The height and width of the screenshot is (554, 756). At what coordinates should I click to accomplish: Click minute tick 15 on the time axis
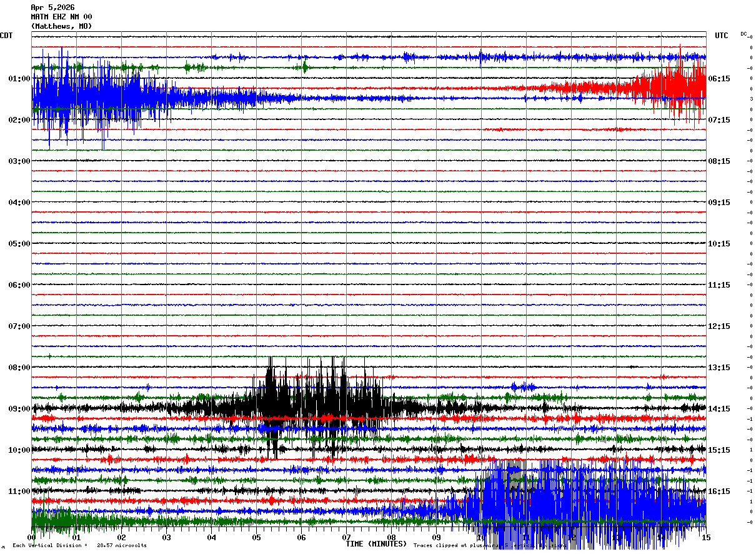point(705,538)
